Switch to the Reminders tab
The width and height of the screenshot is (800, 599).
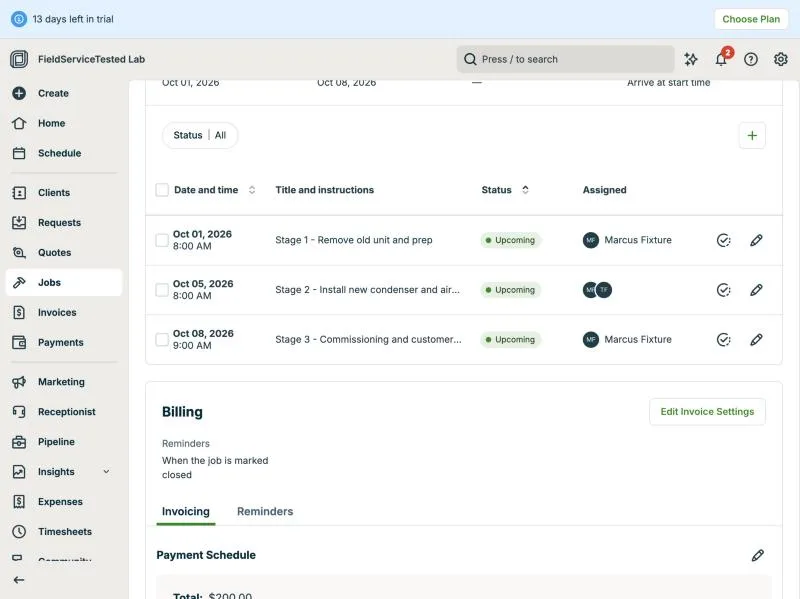coord(265,511)
